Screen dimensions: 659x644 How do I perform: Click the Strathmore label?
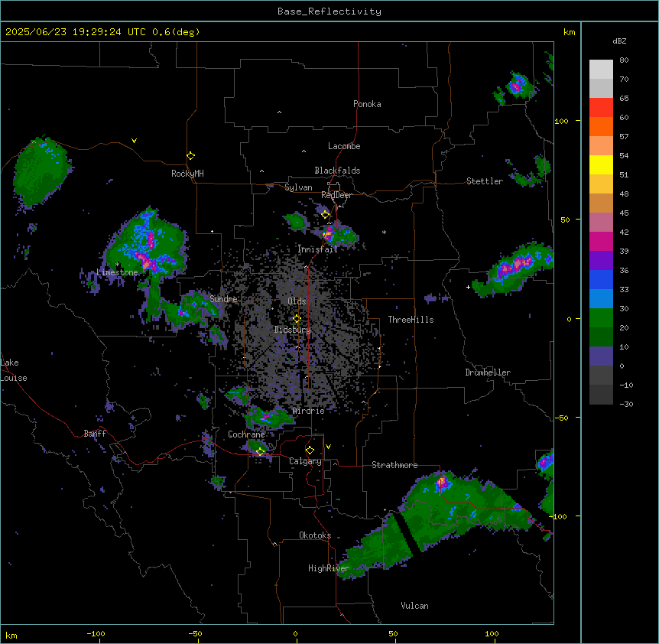(394, 465)
